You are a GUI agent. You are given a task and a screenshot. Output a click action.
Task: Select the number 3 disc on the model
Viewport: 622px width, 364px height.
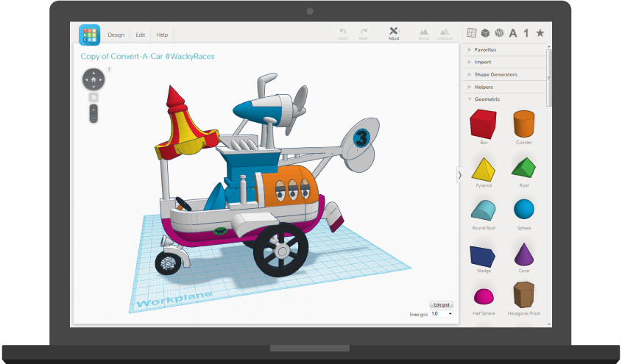(x=361, y=138)
